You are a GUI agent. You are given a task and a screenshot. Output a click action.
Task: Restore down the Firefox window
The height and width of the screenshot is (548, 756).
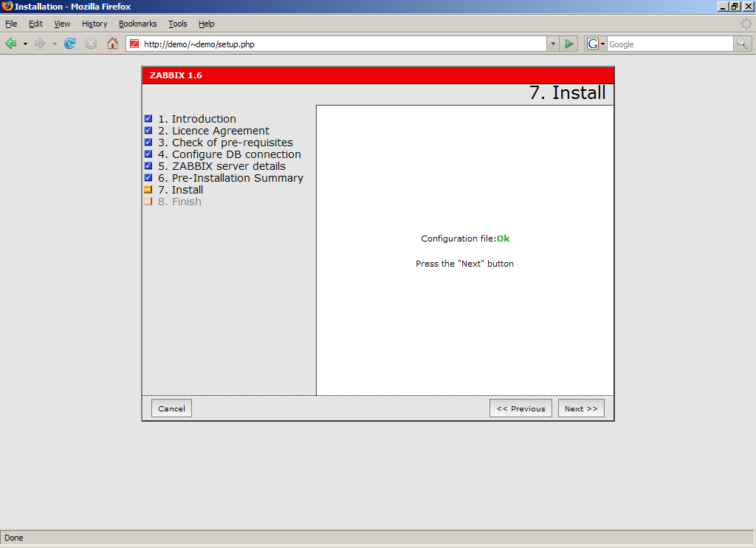[x=735, y=6]
